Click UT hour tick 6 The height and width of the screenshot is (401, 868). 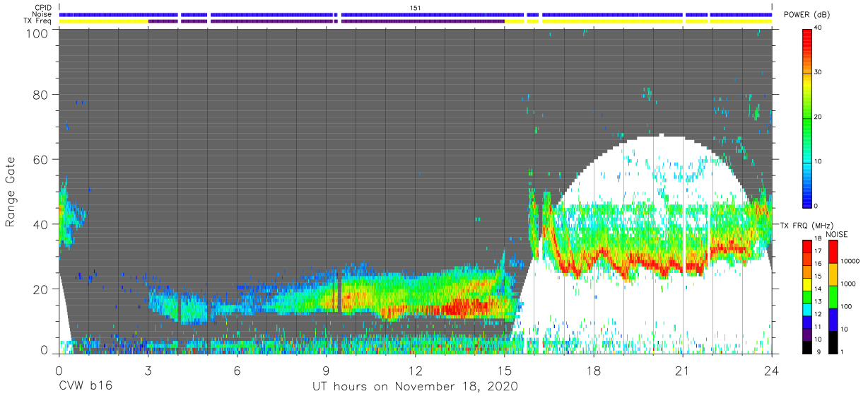[237, 370]
